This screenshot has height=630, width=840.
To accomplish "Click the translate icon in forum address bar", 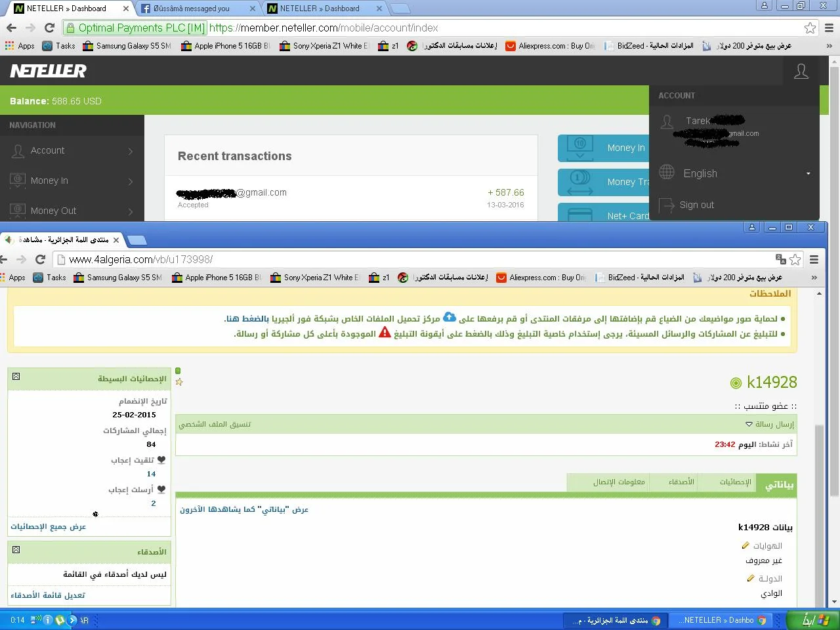I will pos(780,259).
